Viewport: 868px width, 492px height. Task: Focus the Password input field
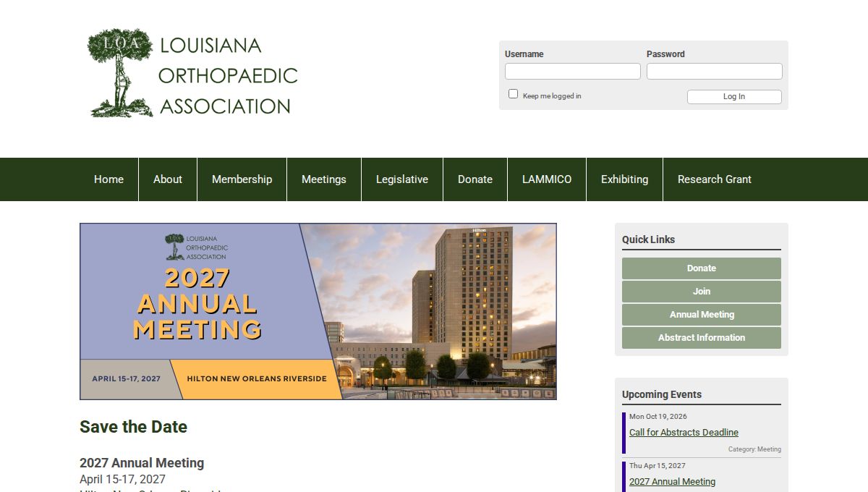[715, 72]
